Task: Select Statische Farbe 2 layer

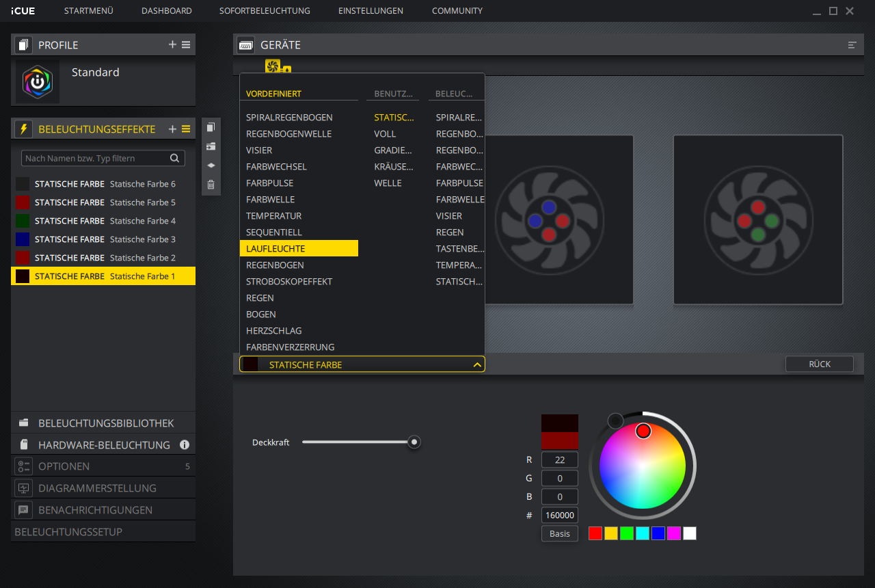Action: 103,258
